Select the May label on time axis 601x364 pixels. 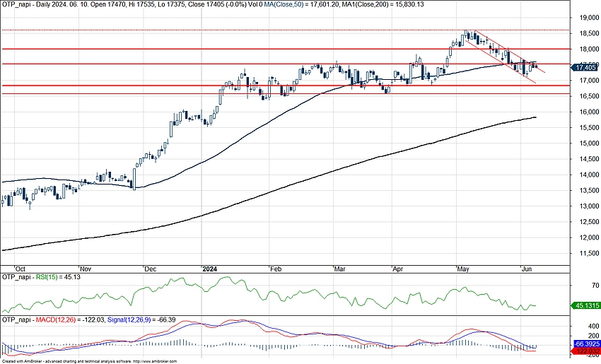tap(463, 269)
